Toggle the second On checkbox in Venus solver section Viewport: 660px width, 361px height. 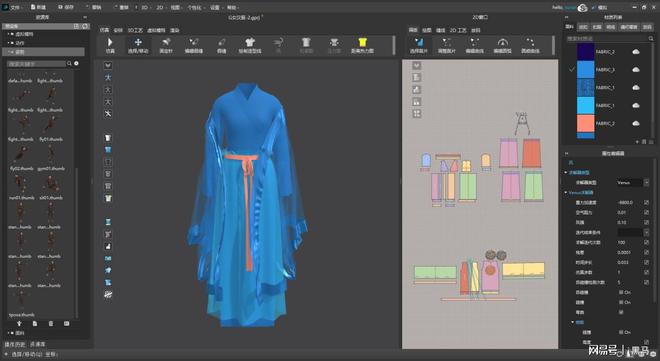pyautogui.click(x=621, y=302)
